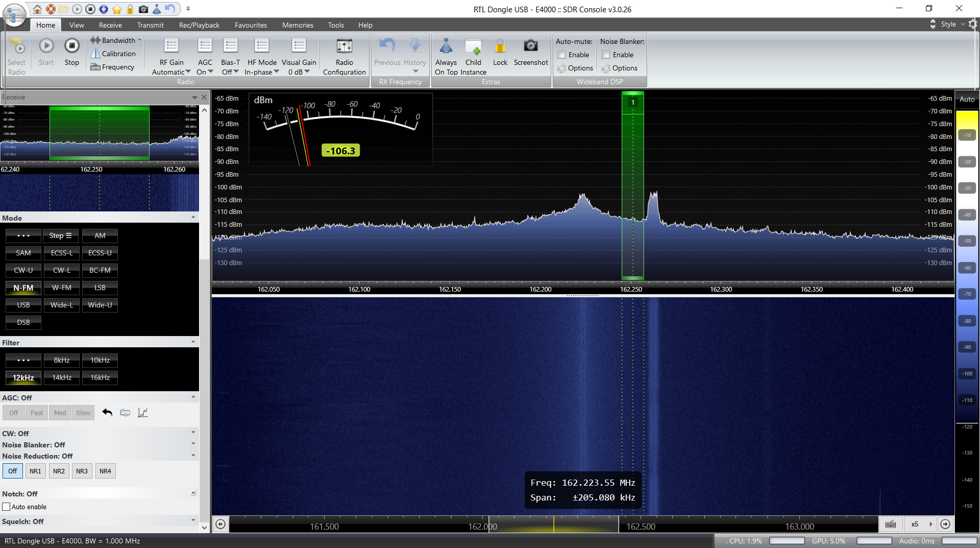Open the AGC graph icon

coord(143,413)
